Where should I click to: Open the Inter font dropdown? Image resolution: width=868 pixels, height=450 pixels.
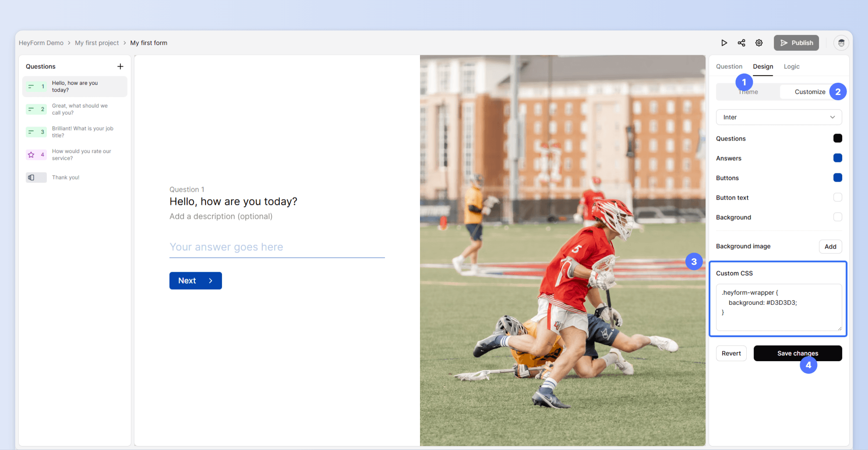[779, 117]
